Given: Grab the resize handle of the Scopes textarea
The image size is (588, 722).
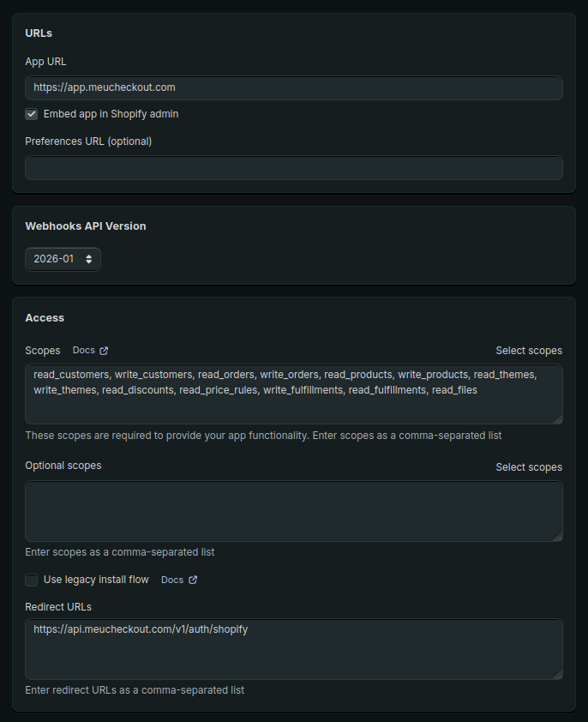Looking at the screenshot, I should click(558, 419).
